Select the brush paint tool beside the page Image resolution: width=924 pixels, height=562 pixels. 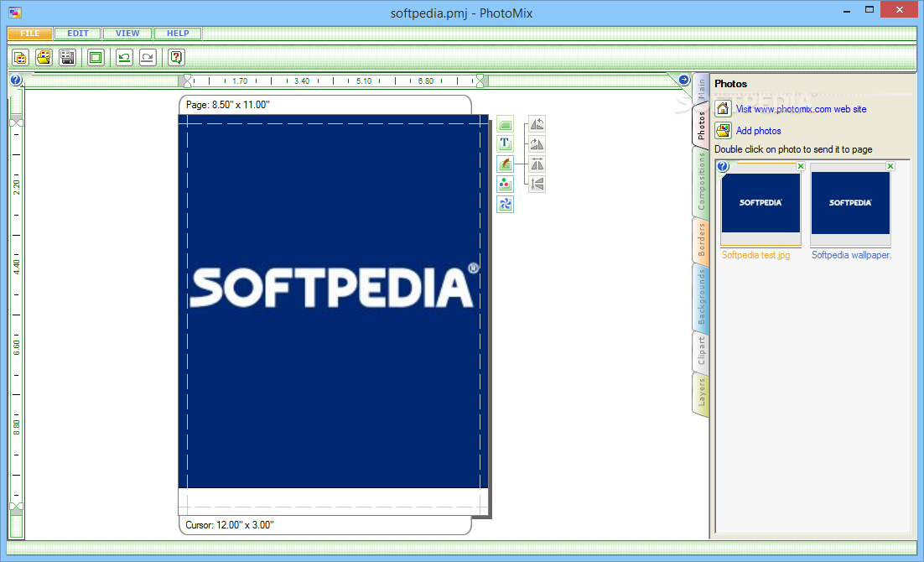(505, 164)
